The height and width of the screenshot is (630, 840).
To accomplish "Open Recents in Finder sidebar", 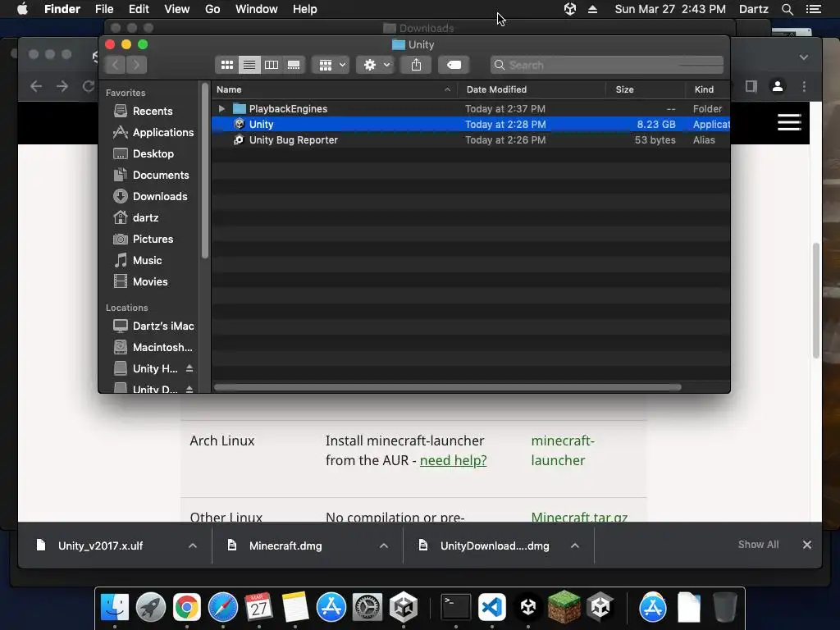I will tap(153, 111).
